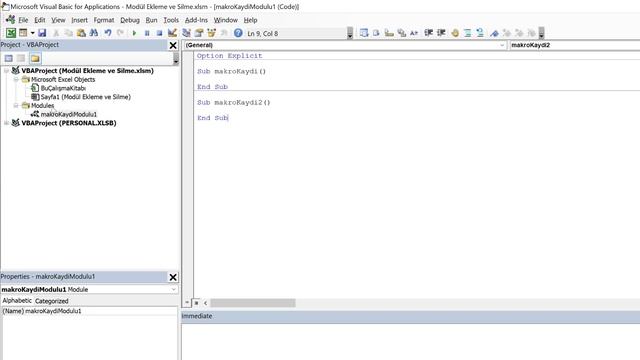The height and width of the screenshot is (360, 640).
Task: Open the Properties Window toolbar icon
Action: coord(199,33)
